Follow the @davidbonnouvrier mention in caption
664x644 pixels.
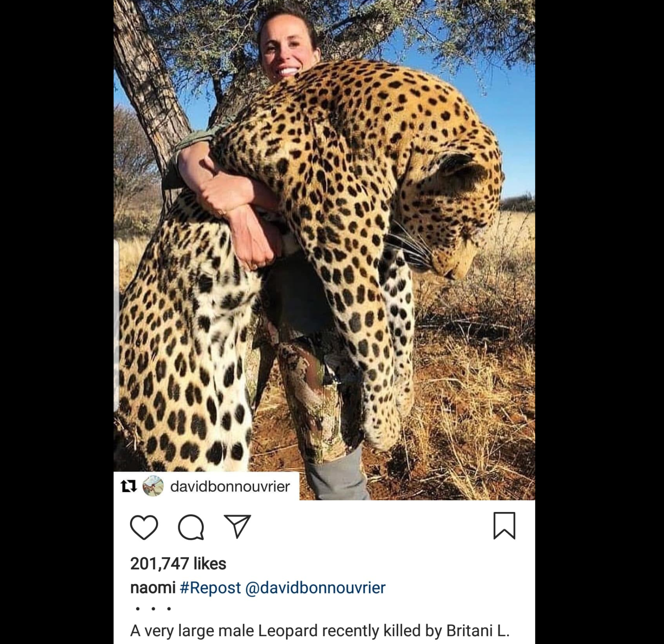316,588
